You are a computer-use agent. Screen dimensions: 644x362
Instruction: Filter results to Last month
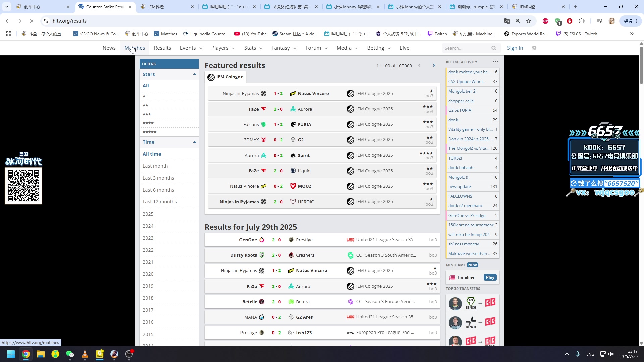tap(169, 166)
